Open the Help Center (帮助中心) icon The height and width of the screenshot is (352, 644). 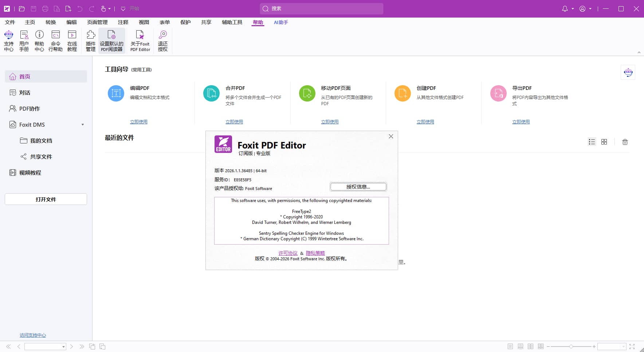click(39, 41)
